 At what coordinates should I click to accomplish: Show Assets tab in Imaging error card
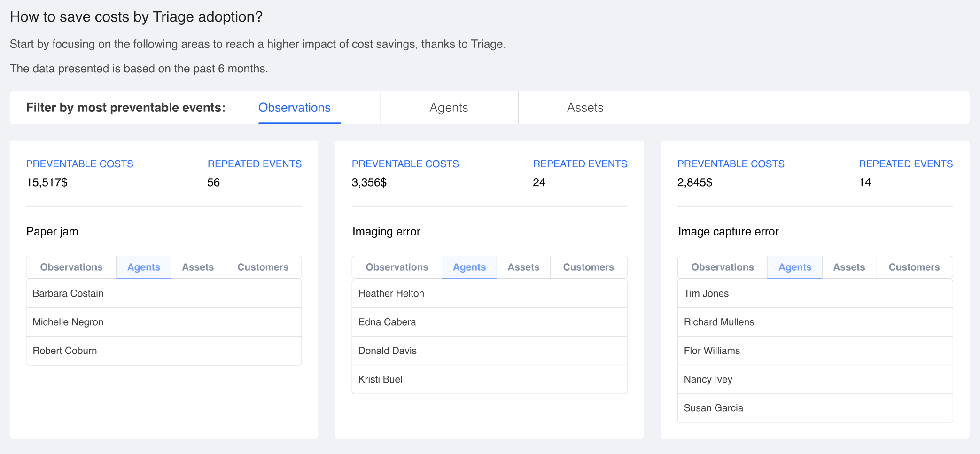click(523, 267)
